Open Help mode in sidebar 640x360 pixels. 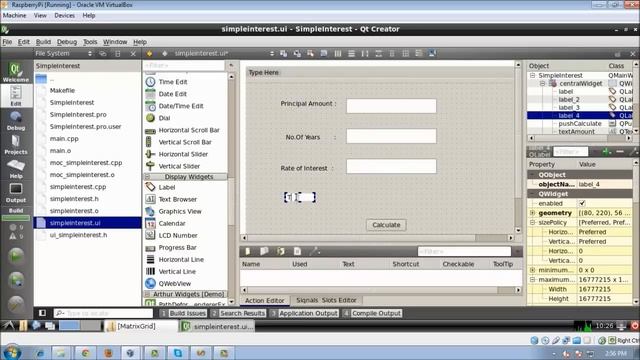coord(16,169)
